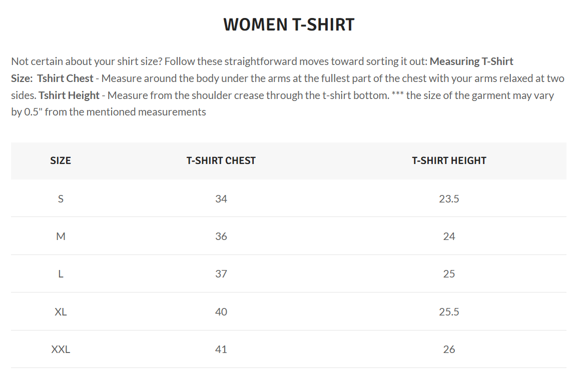Click the bold 'Tshirt Chest' text
The height and width of the screenshot is (380, 588).
(65, 78)
